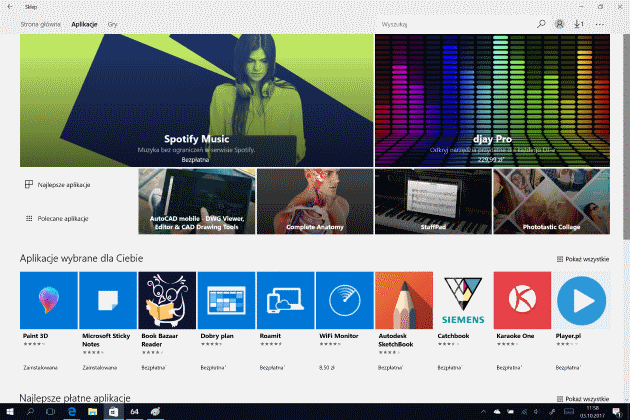Screen dimensions: 630x420
Task: Switch to the Strona główna tab
Action: pos(40,24)
